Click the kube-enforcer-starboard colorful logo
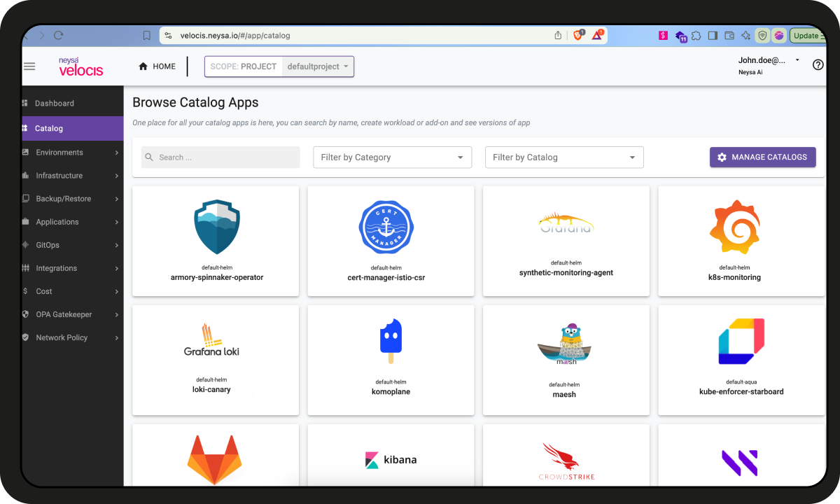 pyautogui.click(x=741, y=342)
